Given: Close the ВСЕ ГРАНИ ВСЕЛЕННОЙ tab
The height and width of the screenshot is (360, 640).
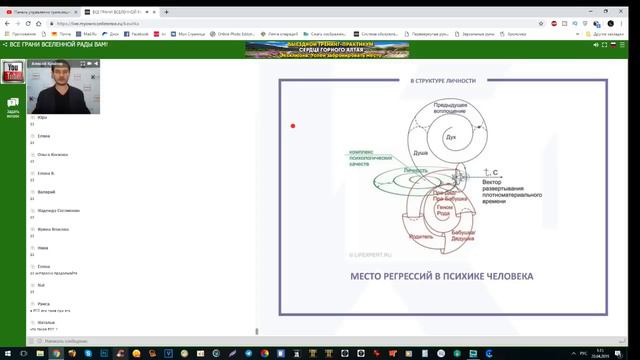Looking at the screenshot, I should click(x=154, y=12).
